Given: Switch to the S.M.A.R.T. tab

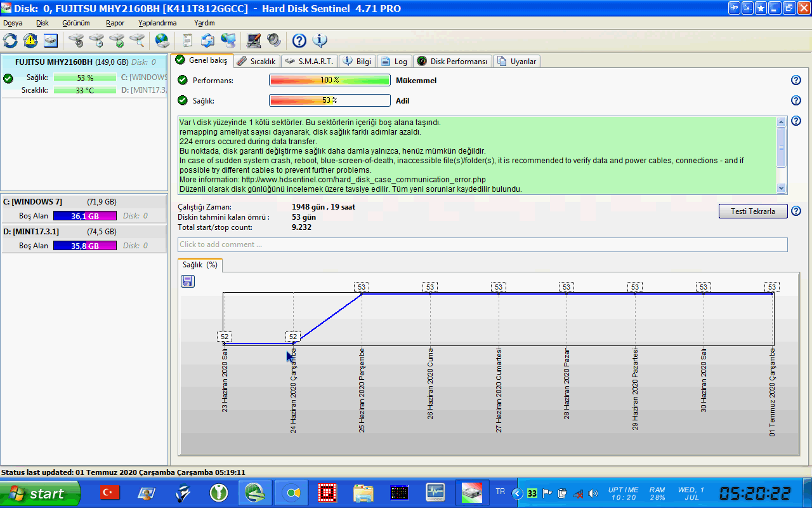Looking at the screenshot, I should point(308,61).
